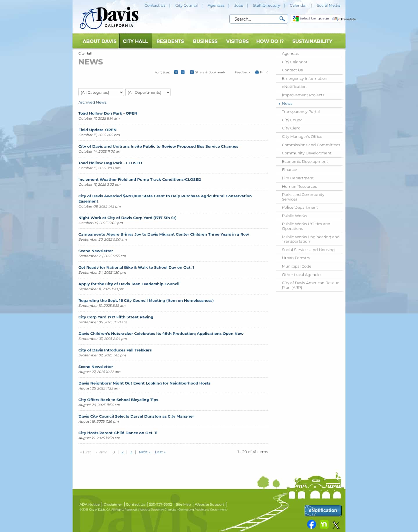The image size is (418, 532).
Task: Open the All Departments dropdown
Action: click(148, 92)
